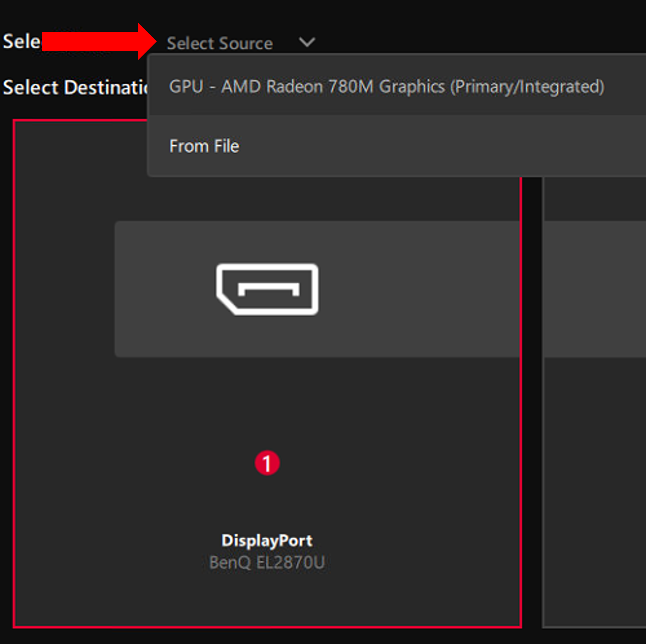The image size is (646, 644).
Task: Click the red display number 1 badge
Action: 267,463
